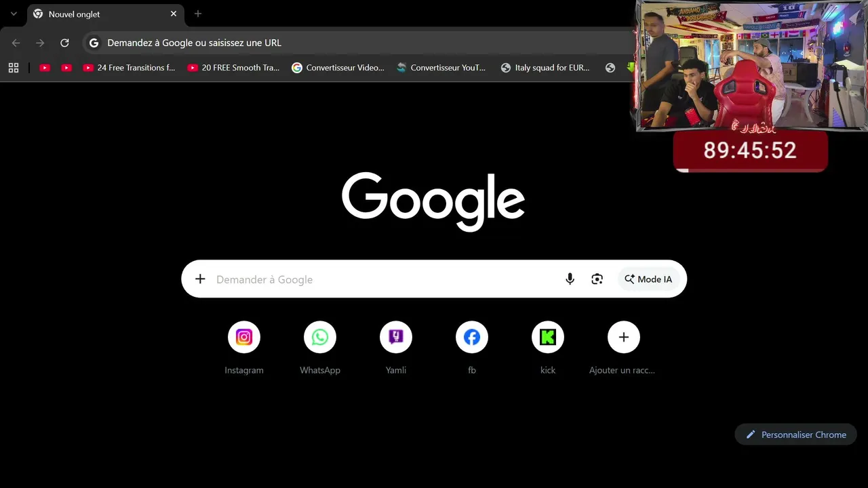Image resolution: width=868 pixels, height=488 pixels.
Task: Select the Nouvel onglet tab
Action: (105, 14)
